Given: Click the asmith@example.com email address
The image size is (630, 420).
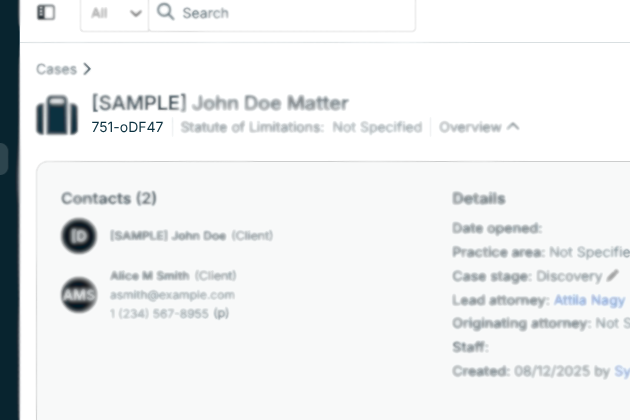Looking at the screenshot, I should click(x=172, y=295).
